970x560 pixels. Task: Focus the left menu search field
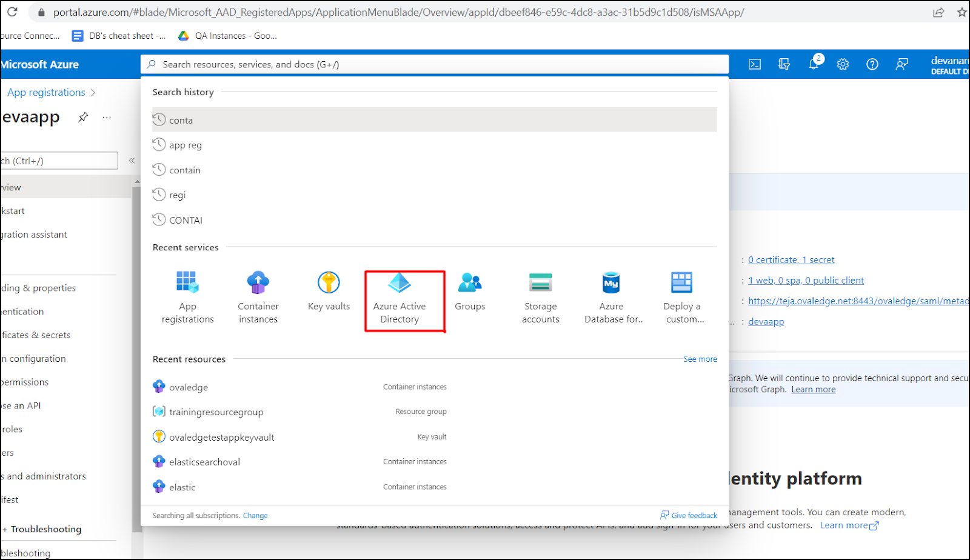(59, 161)
